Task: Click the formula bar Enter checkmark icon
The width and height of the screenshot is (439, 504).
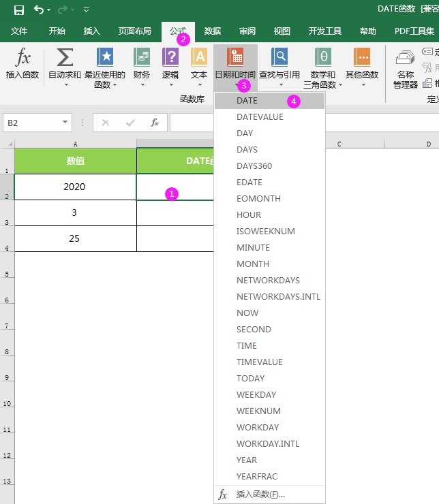Action: click(130, 123)
